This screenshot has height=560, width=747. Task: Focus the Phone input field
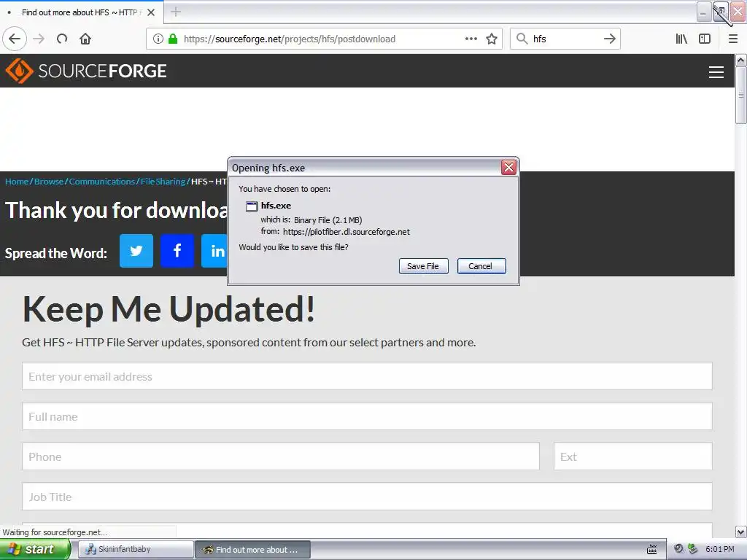tap(281, 456)
